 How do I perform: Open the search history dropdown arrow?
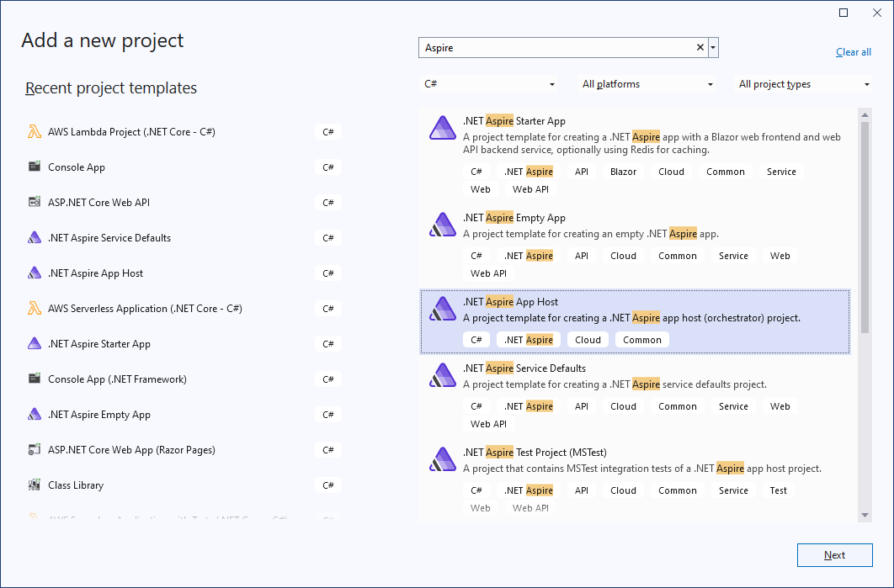tap(714, 48)
